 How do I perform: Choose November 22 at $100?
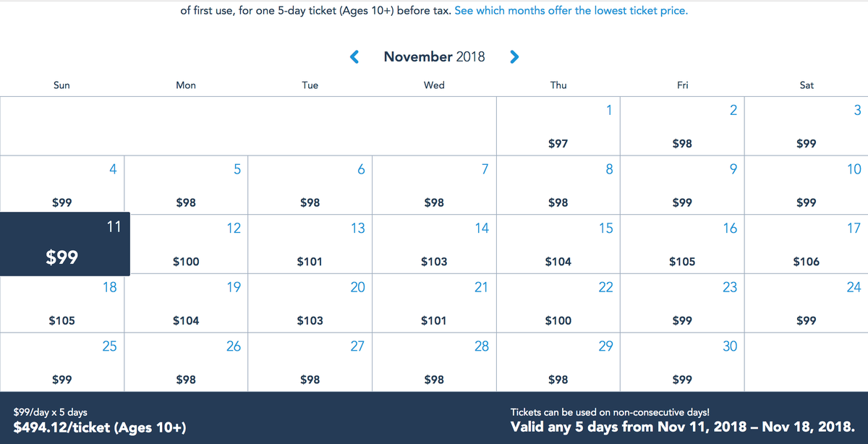point(558,304)
